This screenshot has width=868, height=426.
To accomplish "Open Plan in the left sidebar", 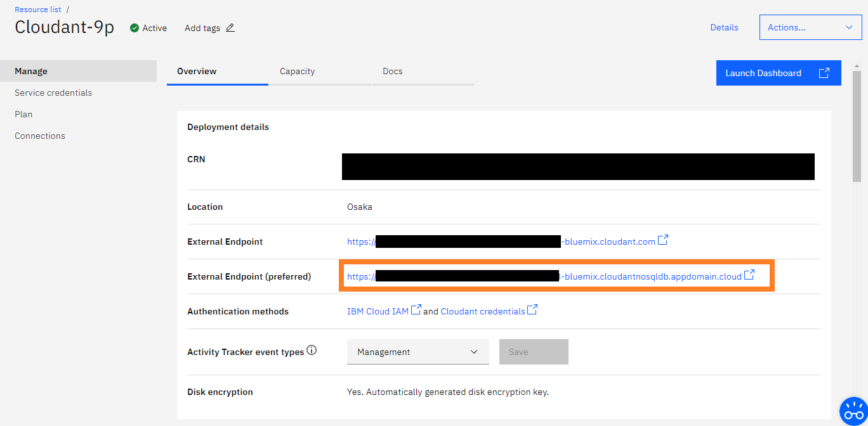I will tap(23, 114).
